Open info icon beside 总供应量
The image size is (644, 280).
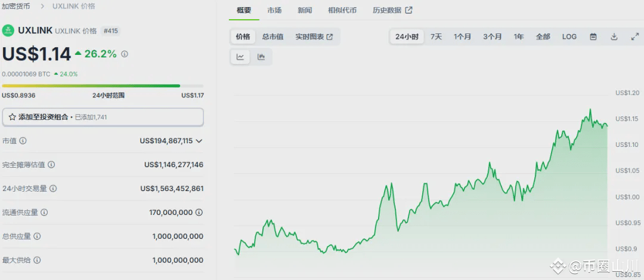point(37,236)
